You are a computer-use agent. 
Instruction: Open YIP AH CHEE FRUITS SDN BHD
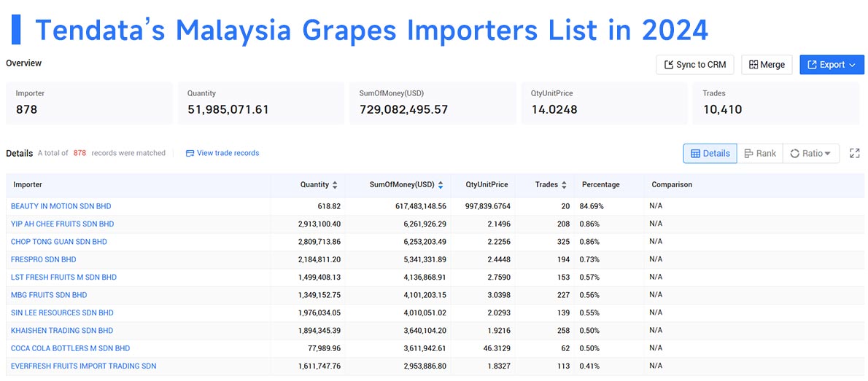coord(63,224)
